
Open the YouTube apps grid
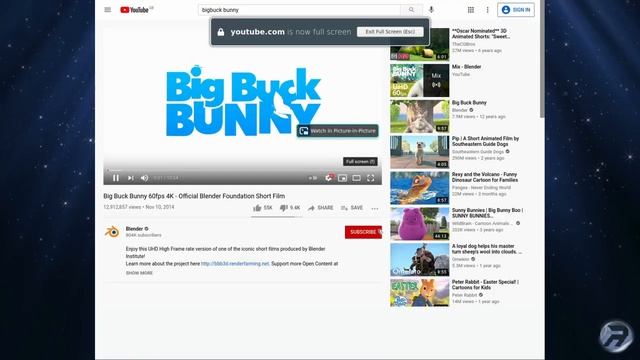471,10
